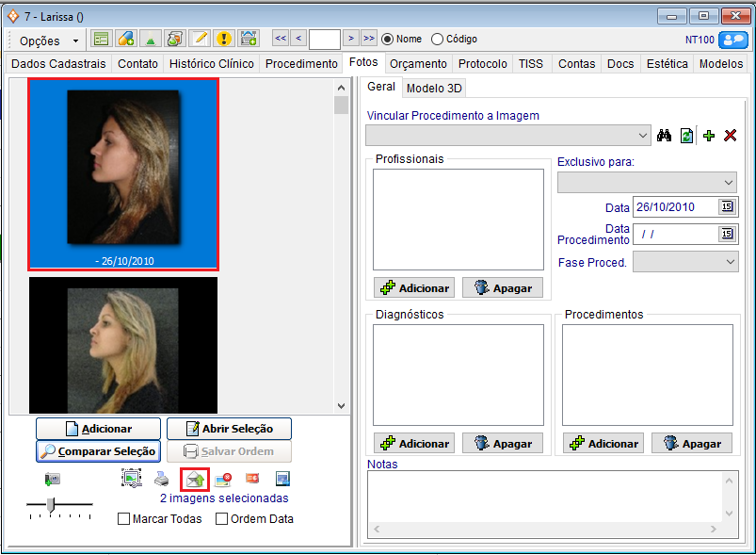Viewport: 756px width, 555px height.
Task: Click the thumbnail size slider handle
Action: [x=50, y=506]
